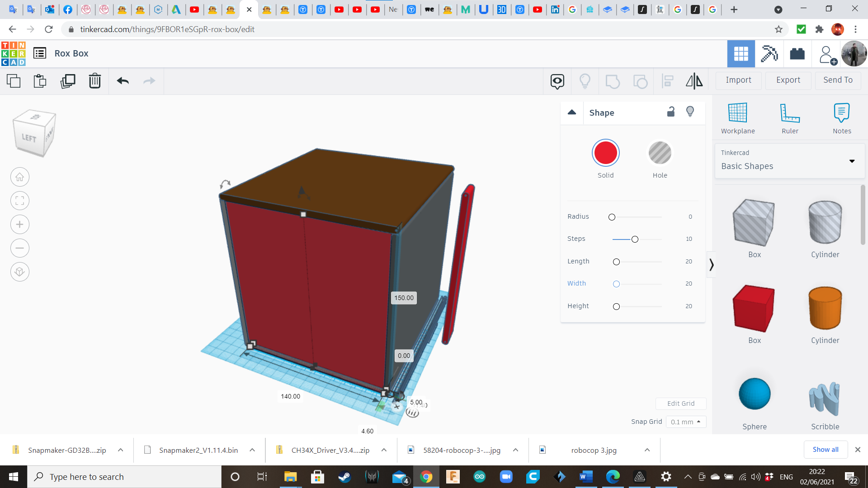
Task: Expand the Basic Shapes dropdown
Action: pyautogui.click(x=852, y=161)
